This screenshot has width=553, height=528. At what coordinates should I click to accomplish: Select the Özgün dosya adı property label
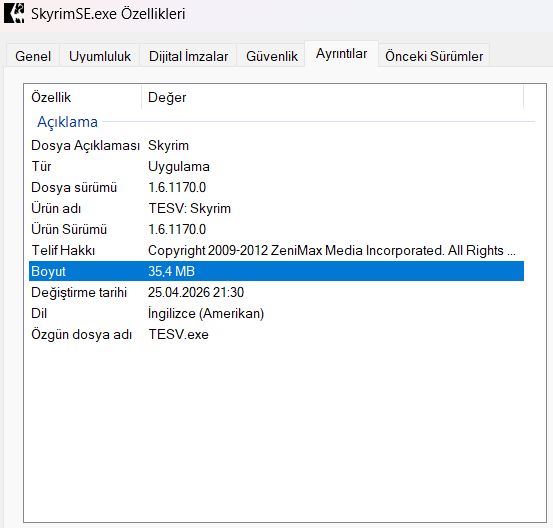coord(81,334)
